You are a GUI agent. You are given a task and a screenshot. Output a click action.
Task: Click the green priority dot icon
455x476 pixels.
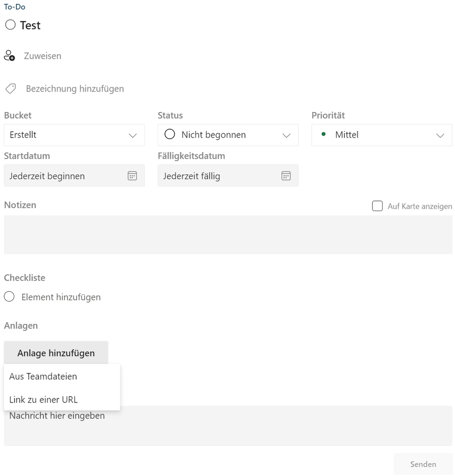coord(324,134)
